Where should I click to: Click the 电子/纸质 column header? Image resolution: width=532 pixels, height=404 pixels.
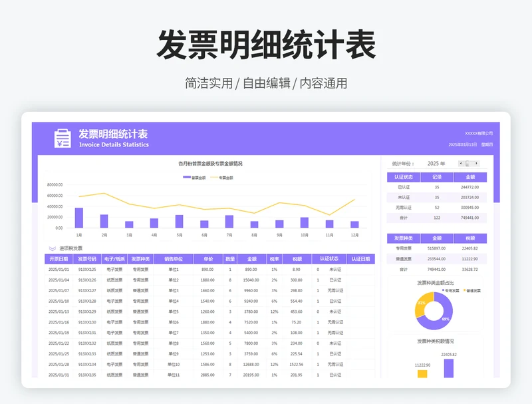(114, 259)
